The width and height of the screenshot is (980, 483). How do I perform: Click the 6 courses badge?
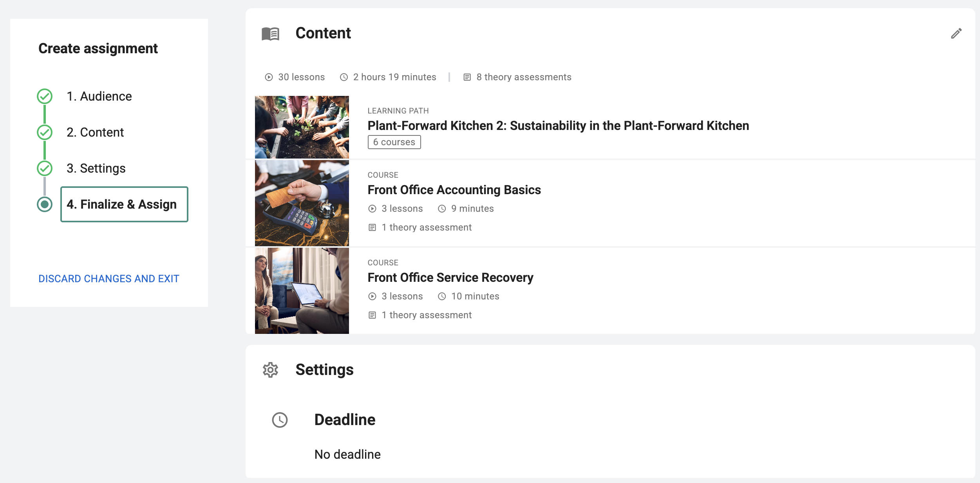pyautogui.click(x=394, y=142)
